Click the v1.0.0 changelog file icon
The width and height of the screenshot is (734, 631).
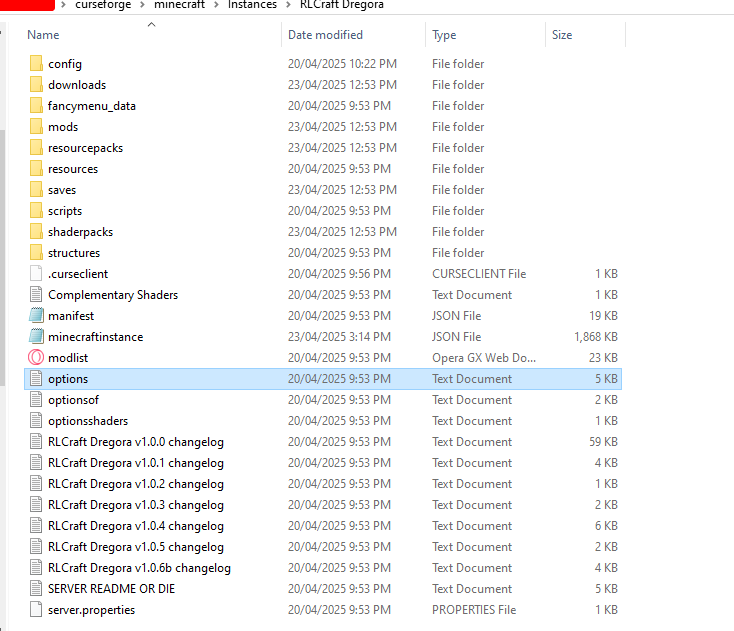coord(36,441)
